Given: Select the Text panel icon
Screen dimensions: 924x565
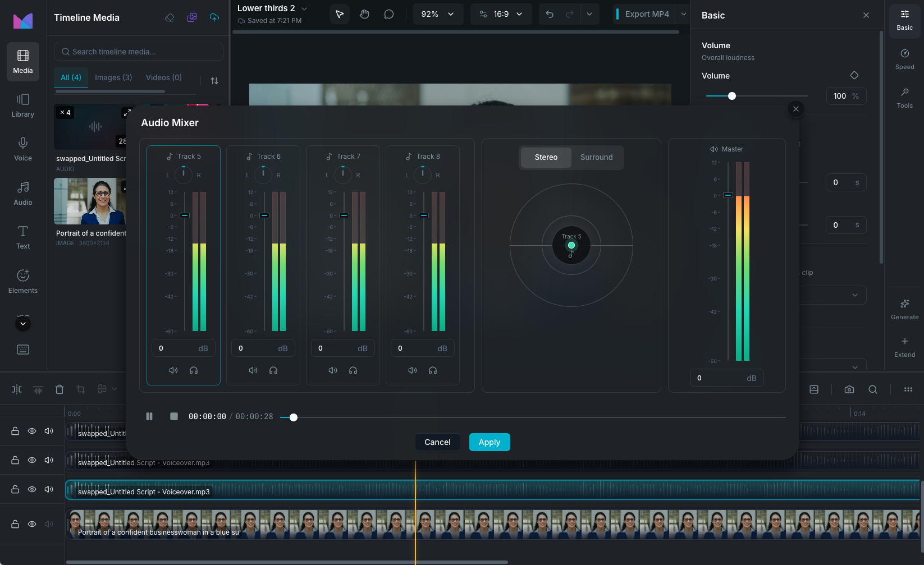Looking at the screenshot, I should 22,237.
